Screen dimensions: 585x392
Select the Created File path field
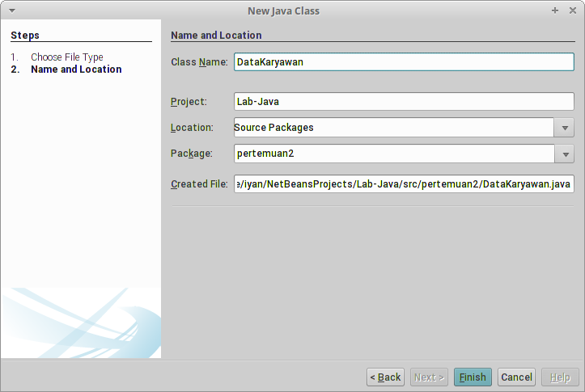(x=404, y=183)
